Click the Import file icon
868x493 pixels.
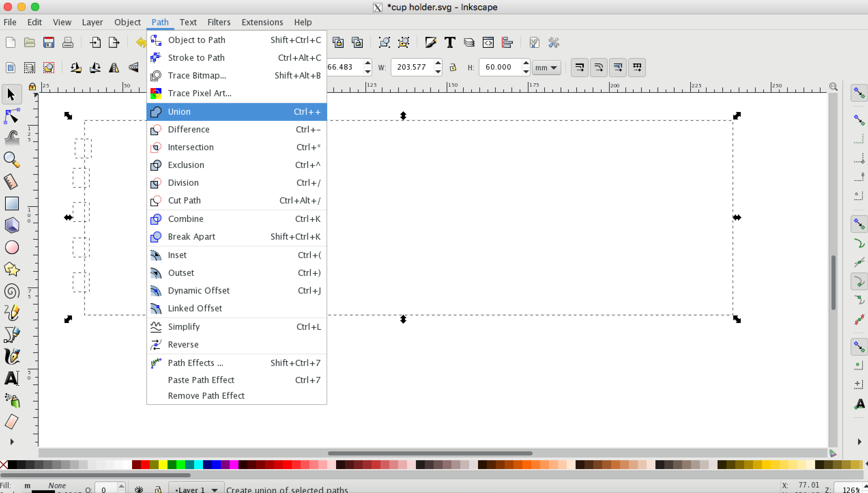95,43
